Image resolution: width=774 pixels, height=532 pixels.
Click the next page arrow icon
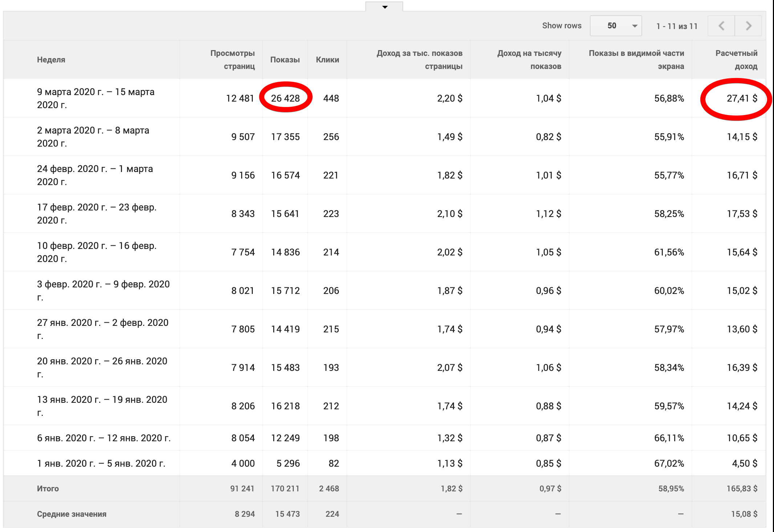click(x=748, y=26)
